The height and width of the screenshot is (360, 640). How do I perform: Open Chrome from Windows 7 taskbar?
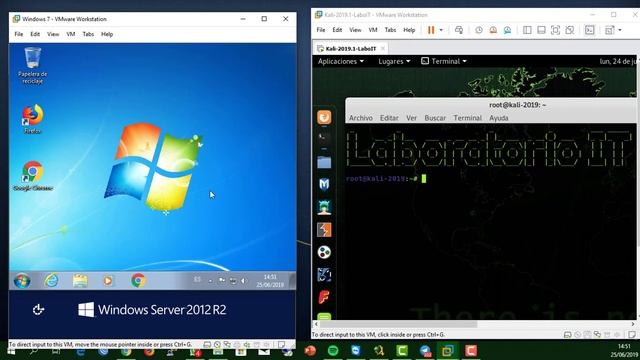pos(138,281)
